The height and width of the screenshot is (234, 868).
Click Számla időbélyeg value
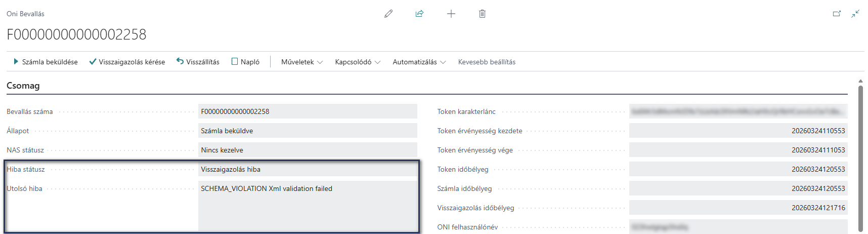coord(739,188)
